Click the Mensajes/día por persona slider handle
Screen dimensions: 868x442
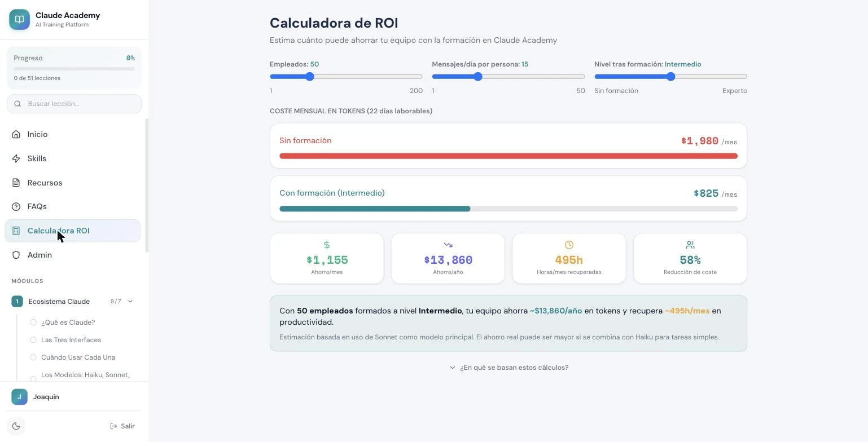click(x=478, y=77)
